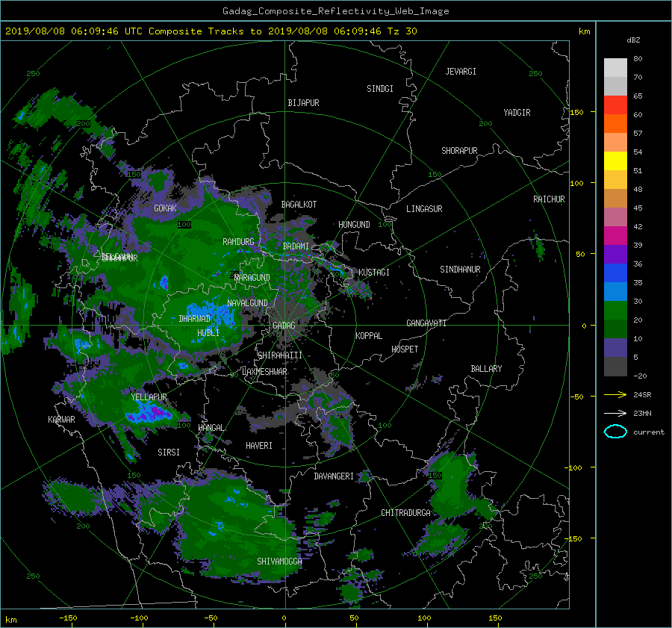
Task: Select the SIRSI label
Action: pos(169,453)
